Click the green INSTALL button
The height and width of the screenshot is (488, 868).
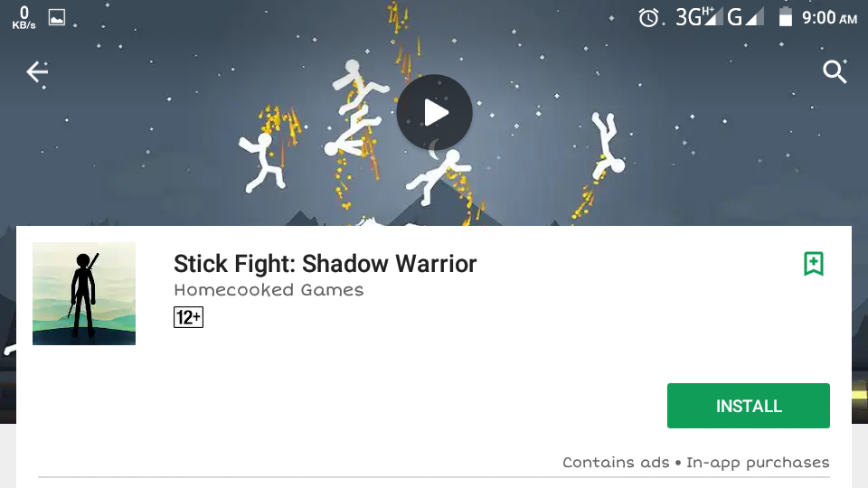click(x=749, y=406)
